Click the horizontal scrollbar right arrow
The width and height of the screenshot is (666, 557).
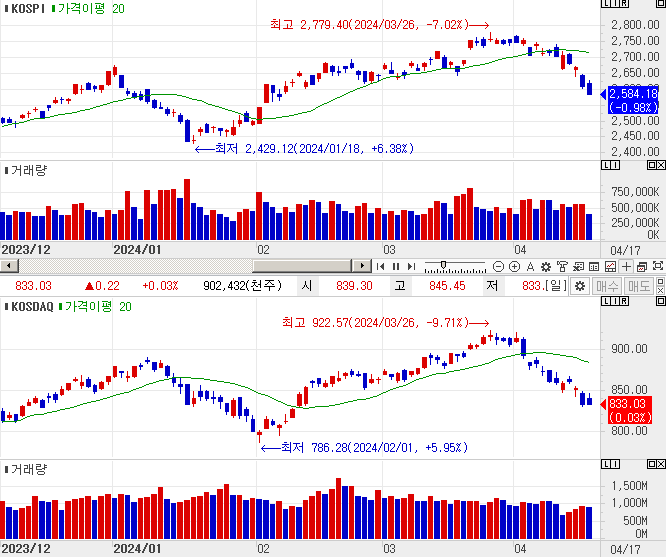362,266
